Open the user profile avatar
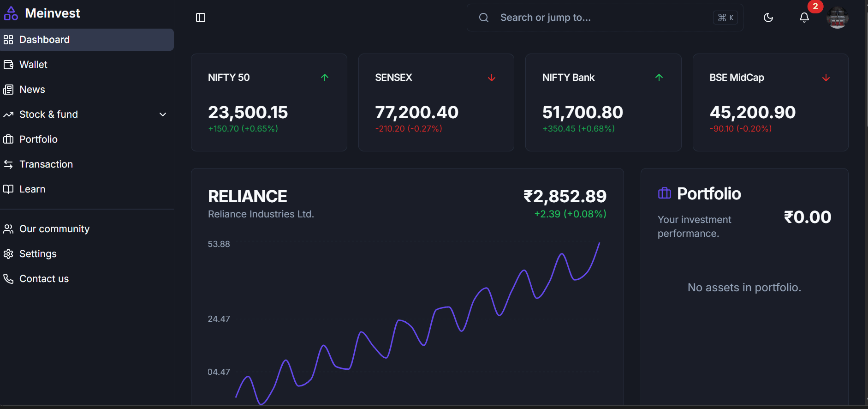868x409 pixels. 837,18
